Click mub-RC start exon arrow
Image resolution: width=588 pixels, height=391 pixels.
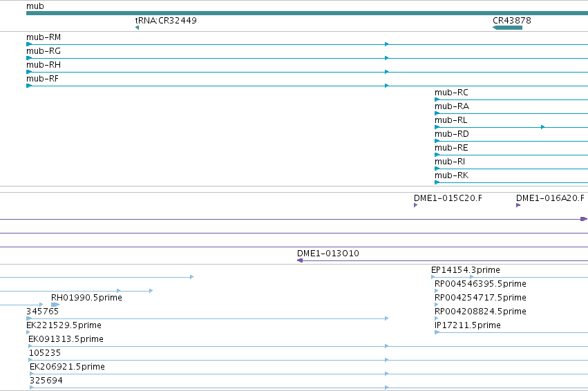[x=437, y=99]
